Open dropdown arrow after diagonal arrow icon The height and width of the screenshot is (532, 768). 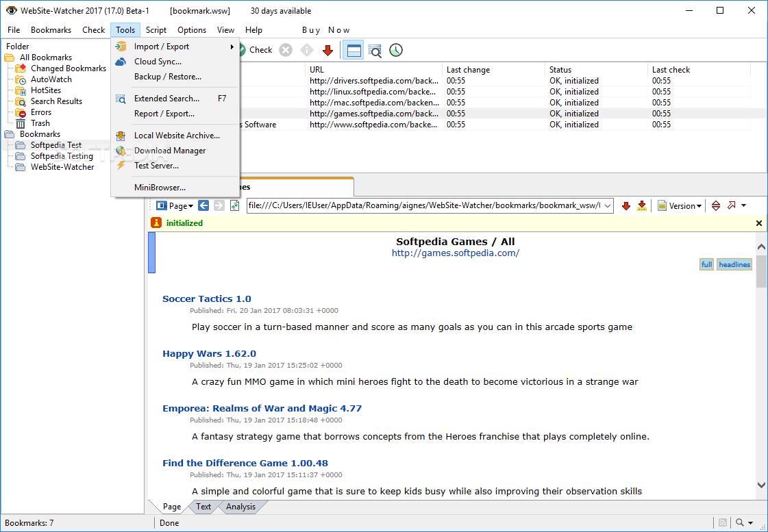(x=743, y=206)
